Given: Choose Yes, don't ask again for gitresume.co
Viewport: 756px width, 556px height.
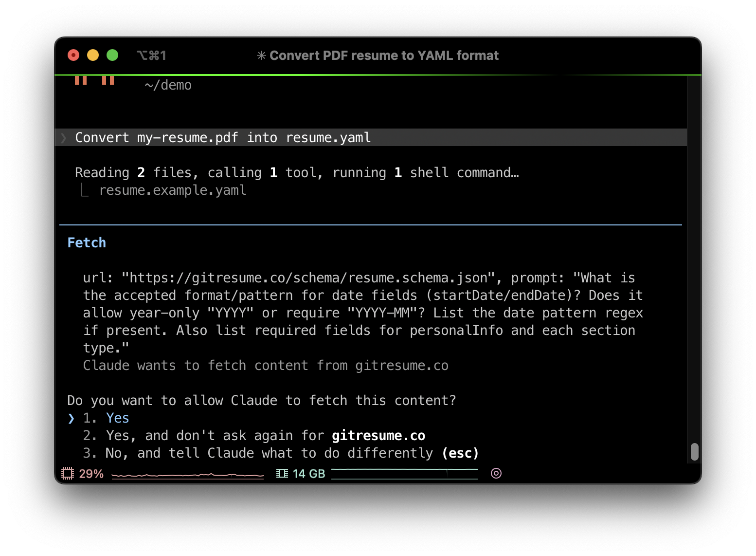Looking at the screenshot, I should click(x=254, y=436).
